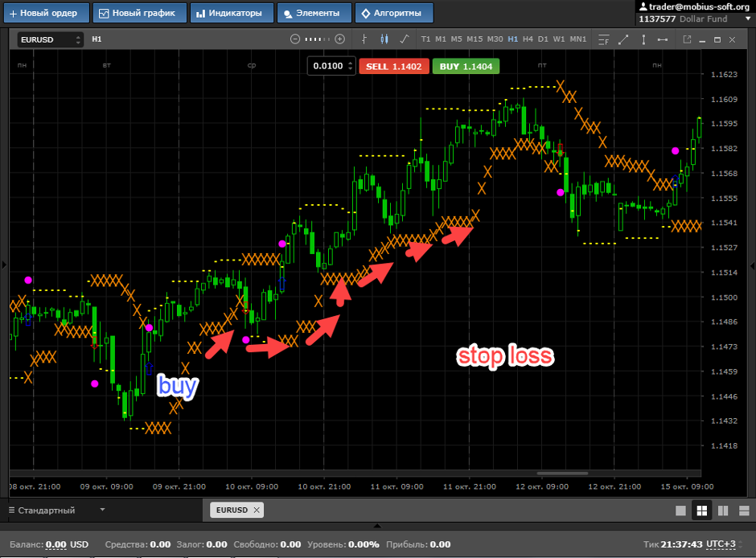
Task: Select the MN1 monthly timeframe
Action: click(x=578, y=39)
